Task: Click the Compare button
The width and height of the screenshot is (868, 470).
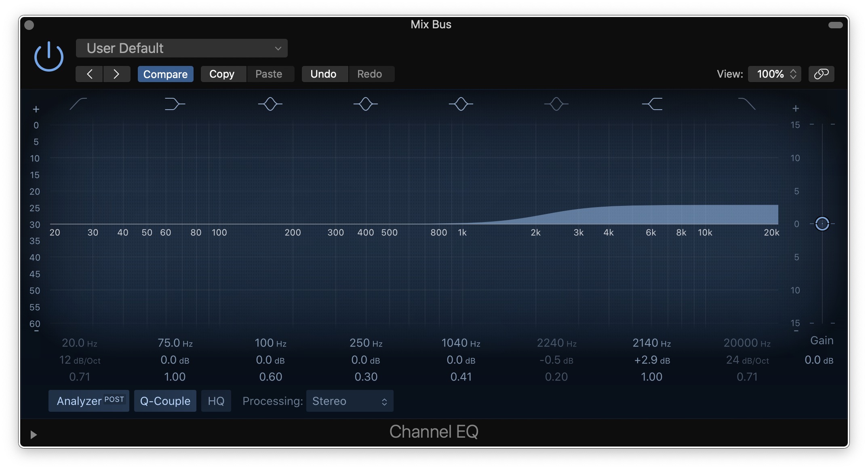Action: (165, 74)
